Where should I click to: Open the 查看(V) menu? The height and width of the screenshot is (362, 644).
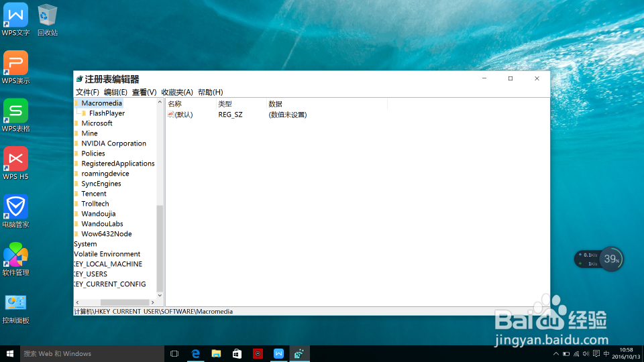(144, 93)
